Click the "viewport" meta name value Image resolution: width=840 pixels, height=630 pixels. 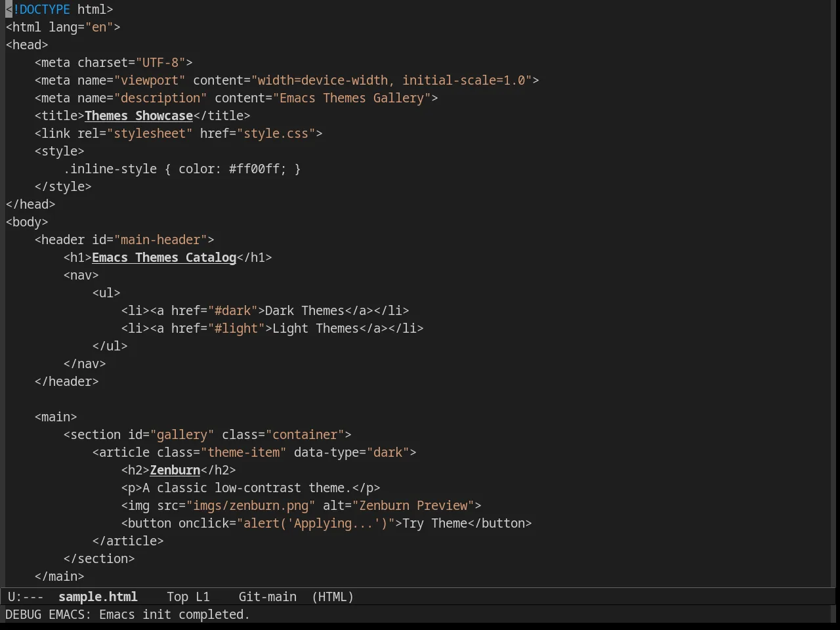150,80
